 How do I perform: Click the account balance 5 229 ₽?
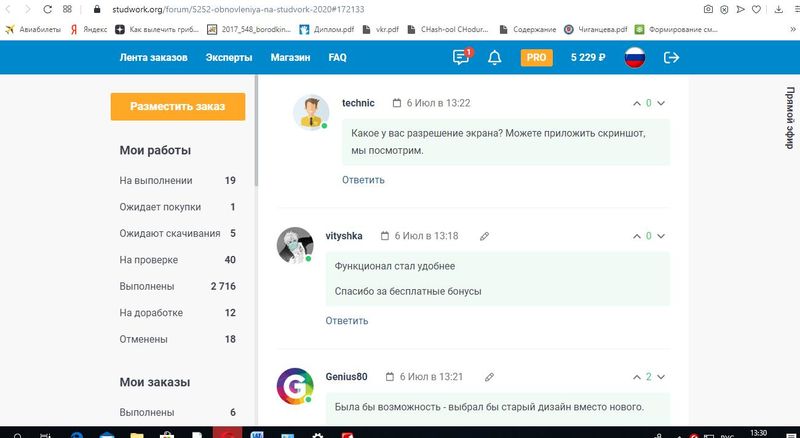(x=588, y=58)
